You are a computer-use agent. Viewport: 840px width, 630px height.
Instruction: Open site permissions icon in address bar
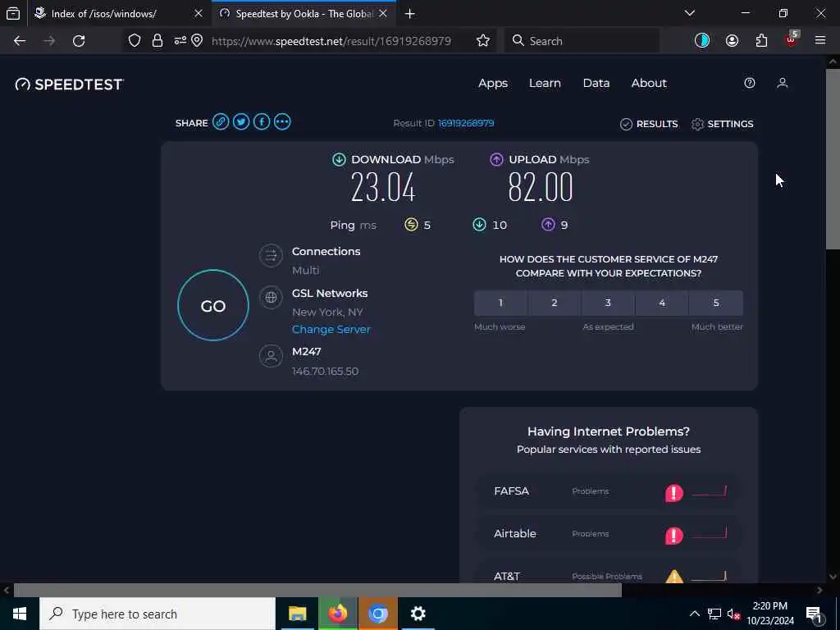[180, 41]
